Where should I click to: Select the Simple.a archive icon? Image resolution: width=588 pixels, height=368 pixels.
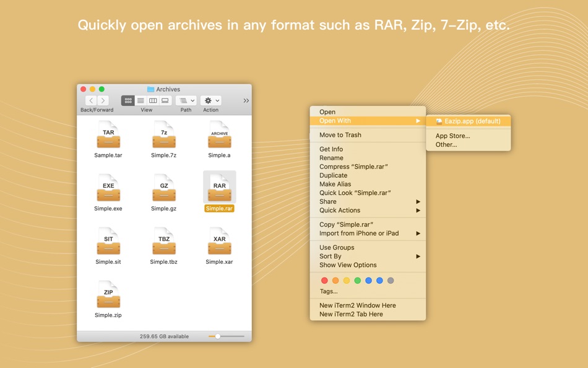pyautogui.click(x=219, y=134)
